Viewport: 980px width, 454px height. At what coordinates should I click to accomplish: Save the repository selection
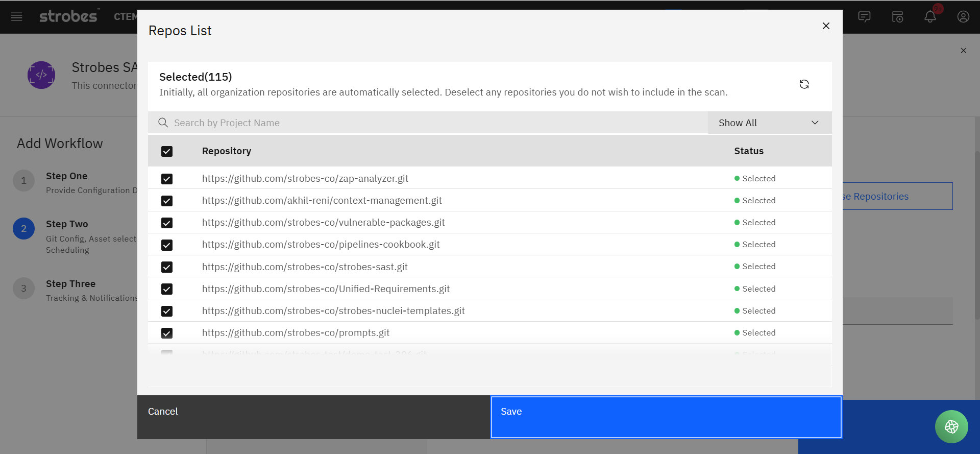(666, 417)
